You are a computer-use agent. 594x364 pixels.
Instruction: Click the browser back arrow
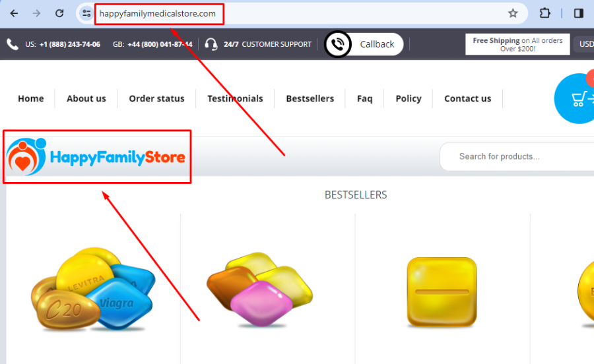pos(14,14)
